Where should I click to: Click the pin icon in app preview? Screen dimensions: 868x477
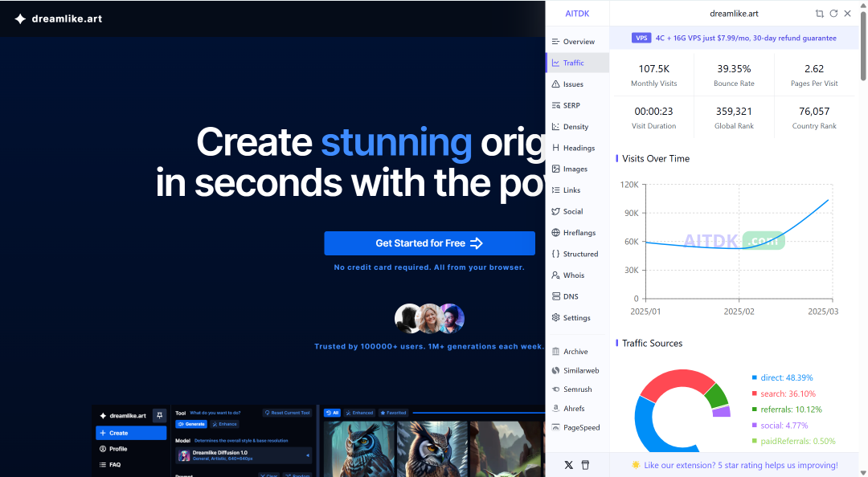click(159, 415)
